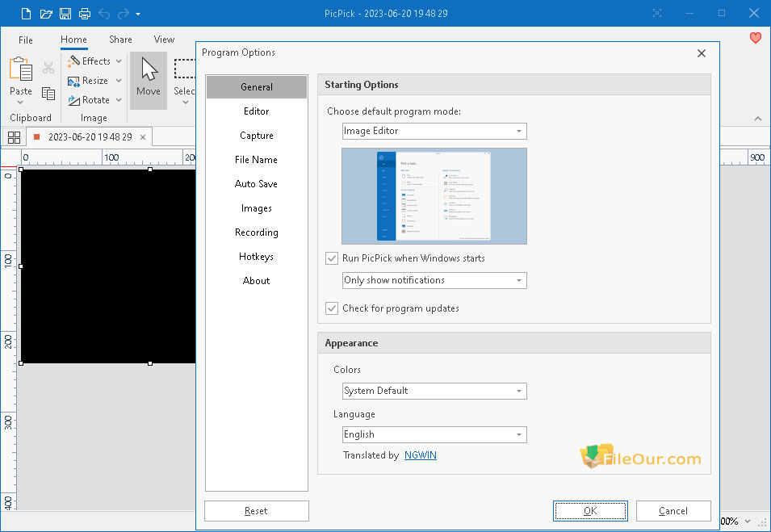Open the File menu

[x=26, y=40]
